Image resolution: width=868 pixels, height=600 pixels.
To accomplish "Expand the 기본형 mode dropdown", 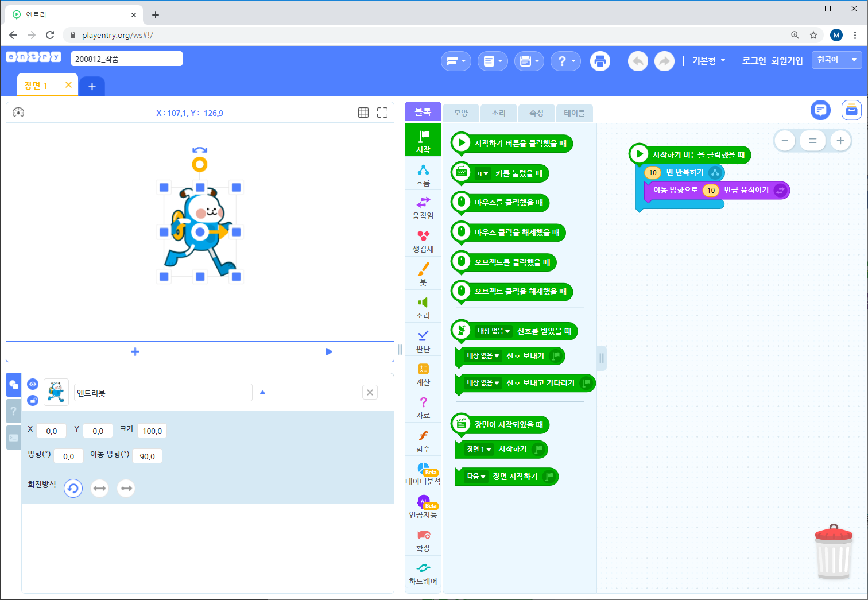I will [x=708, y=61].
